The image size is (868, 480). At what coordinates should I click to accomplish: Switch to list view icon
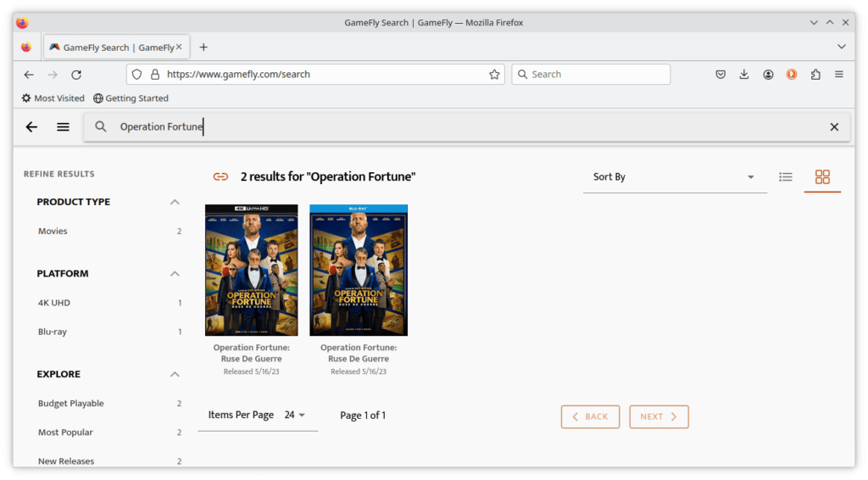point(786,176)
